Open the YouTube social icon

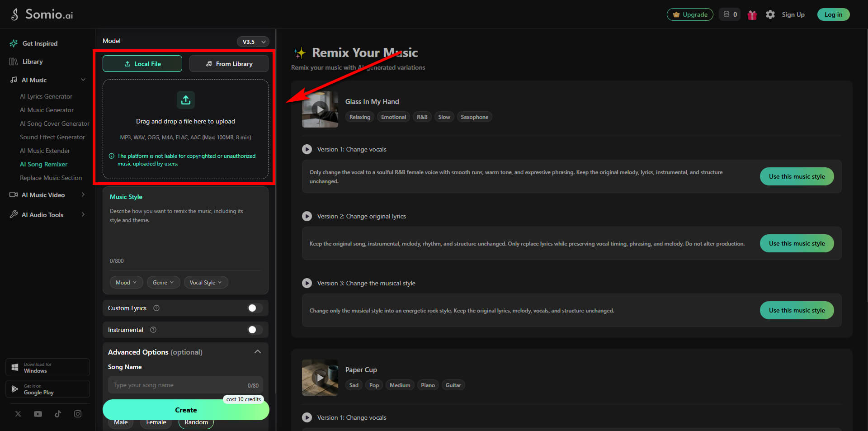tap(38, 414)
